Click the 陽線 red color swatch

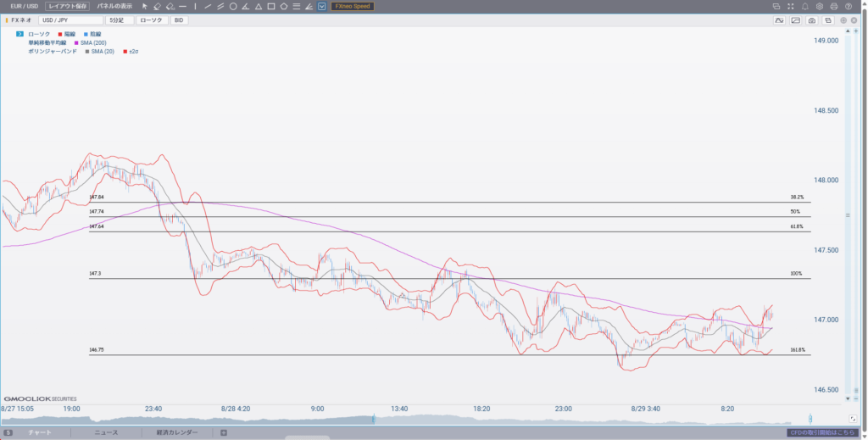(x=60, y=34)
